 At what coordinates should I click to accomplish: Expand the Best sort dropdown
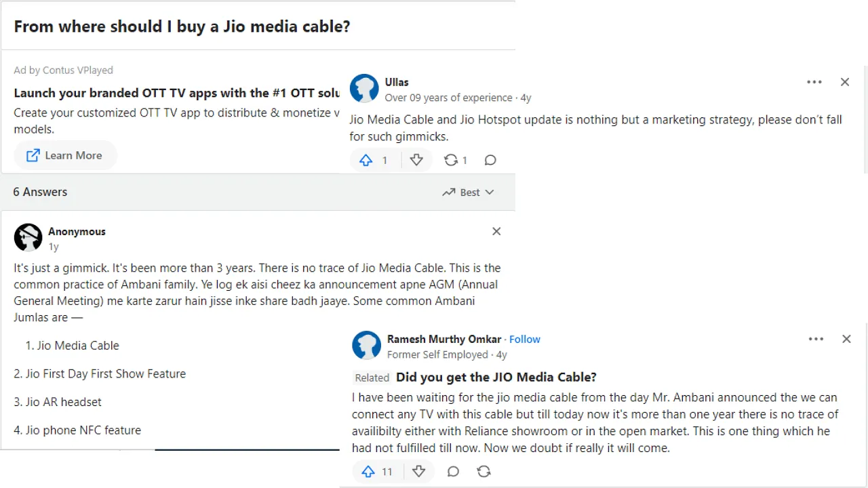468,192
